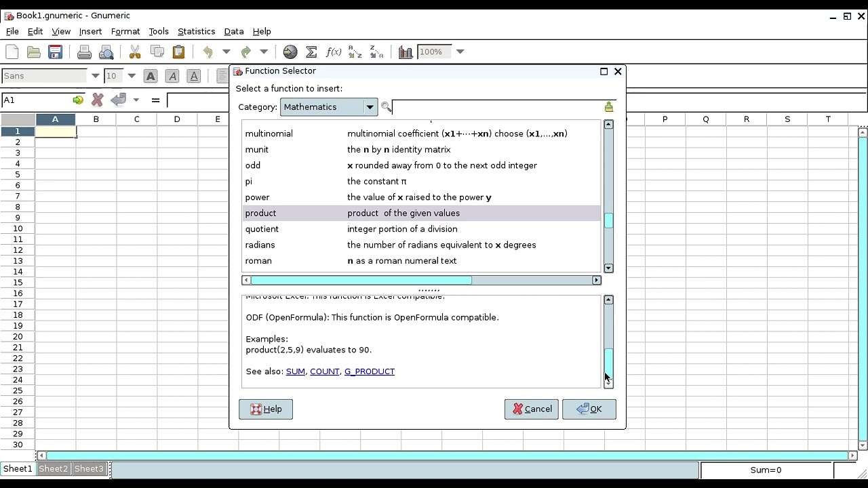Toggle bold formatting button
Image resolution: width=868 pixels, height=488 pixels.
151,76
